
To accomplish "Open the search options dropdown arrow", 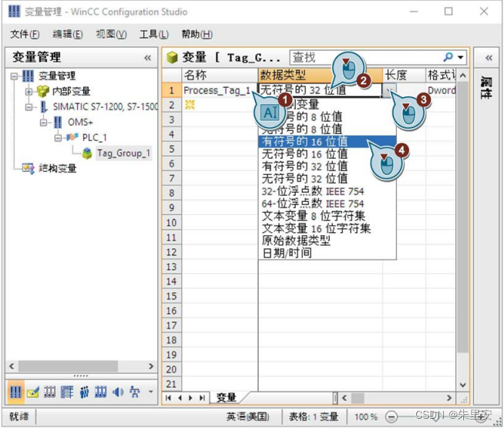I will click(x=461, y=57).
